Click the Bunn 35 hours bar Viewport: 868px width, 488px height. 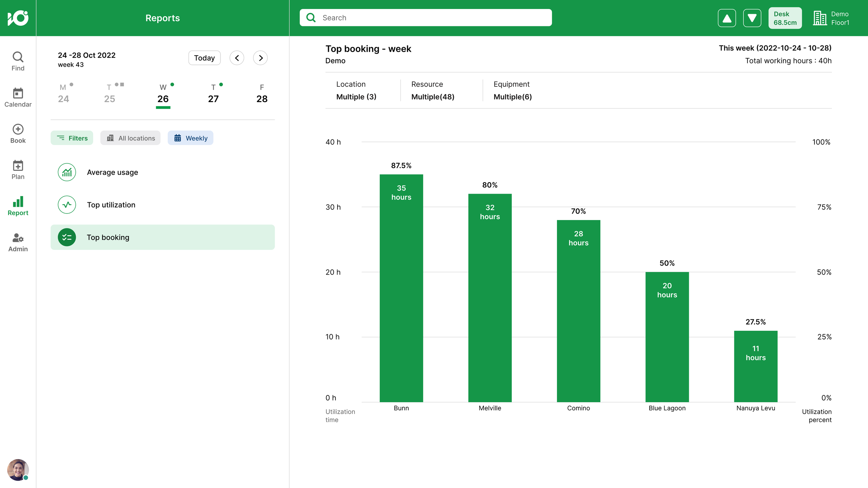tap(401, 288)
